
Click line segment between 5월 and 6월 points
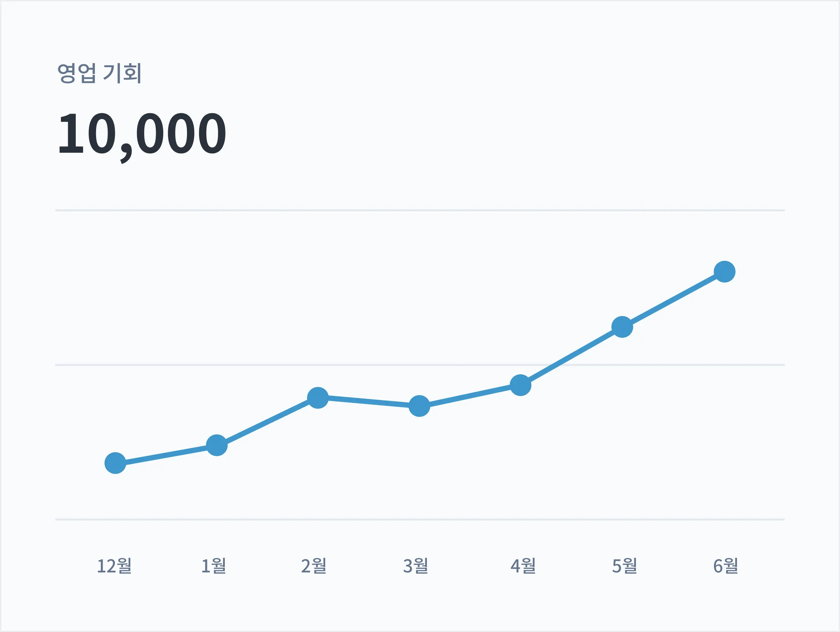[x=673, y=299]
